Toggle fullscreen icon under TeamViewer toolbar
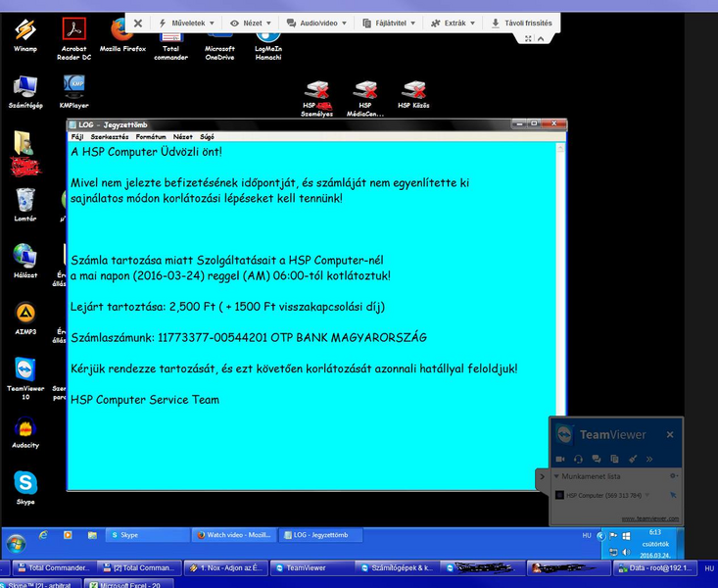The height and width of the screenshot is (588, 718). coord(528,39)
